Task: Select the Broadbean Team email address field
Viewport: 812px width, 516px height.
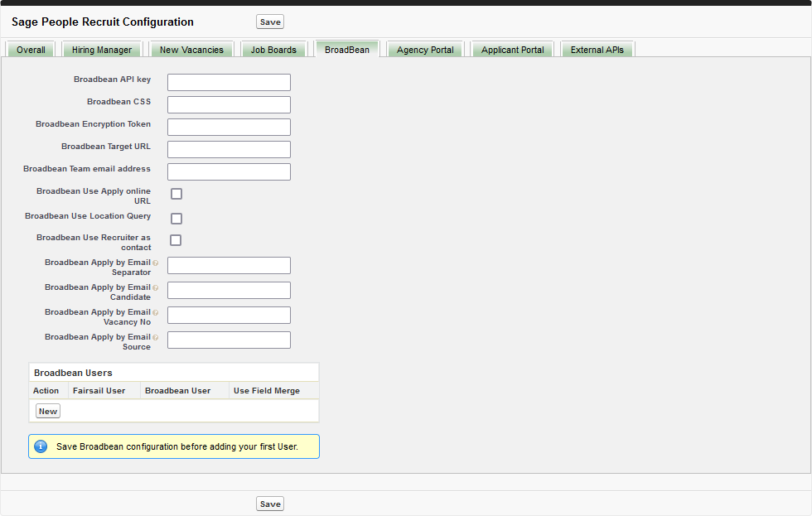Action: coord(229,171)
